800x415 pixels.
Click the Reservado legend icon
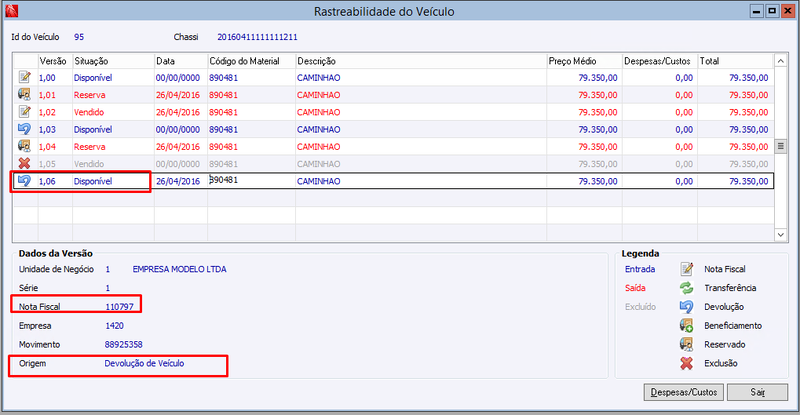687,345
